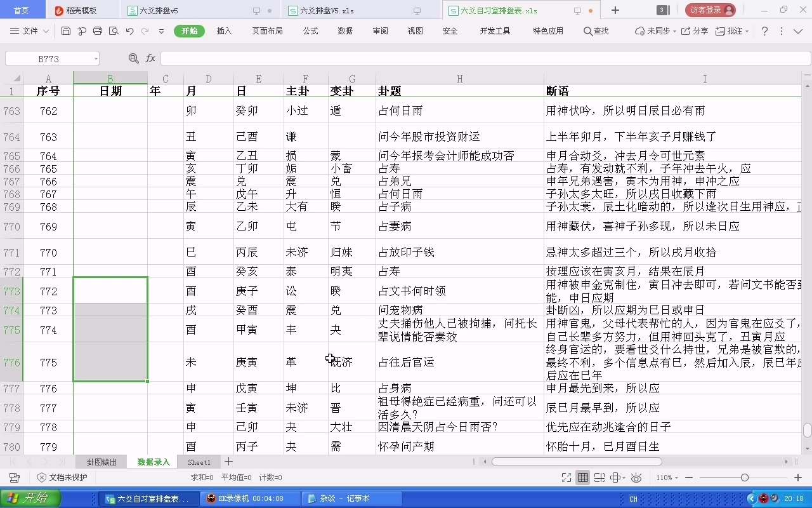The image size is (812, 508).
Task: Click the zoom out minus button
Action: pyautogui.click(x=690, y=478)
